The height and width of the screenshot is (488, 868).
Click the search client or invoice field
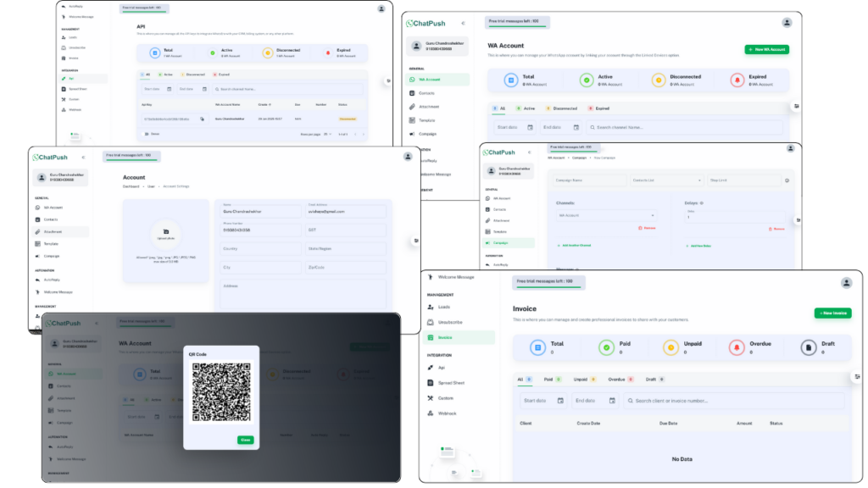coord(733,401)
